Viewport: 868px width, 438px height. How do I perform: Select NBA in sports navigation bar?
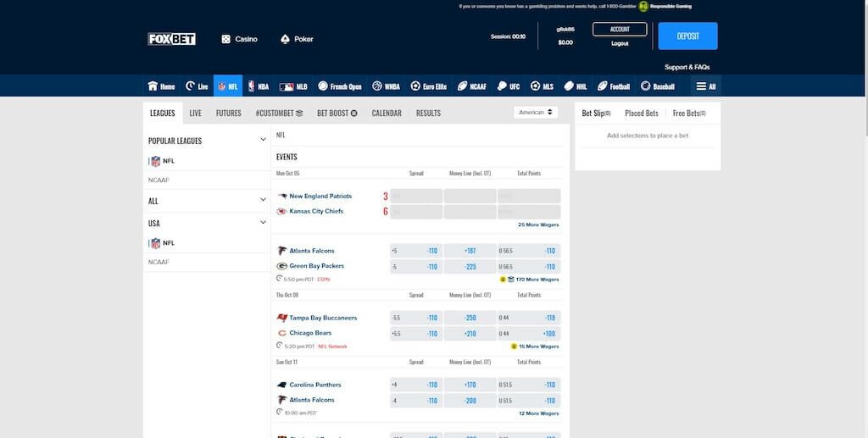[259, 86]
